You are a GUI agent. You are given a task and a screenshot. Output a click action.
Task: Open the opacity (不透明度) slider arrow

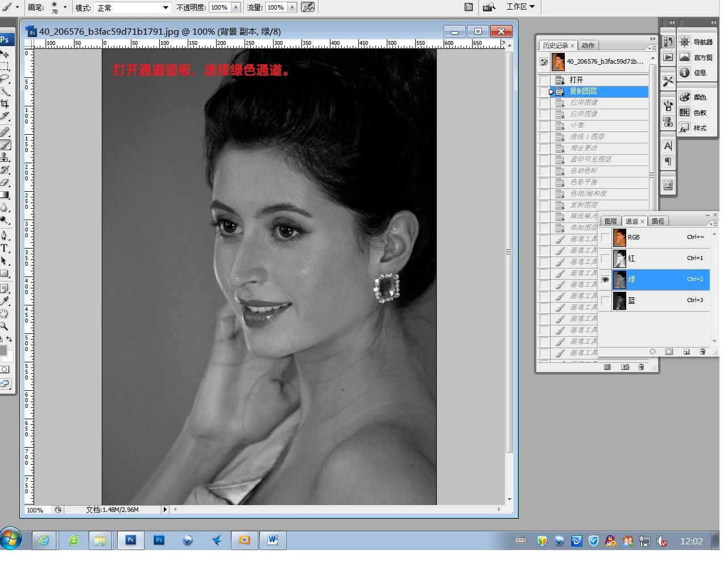click(235, 7)
